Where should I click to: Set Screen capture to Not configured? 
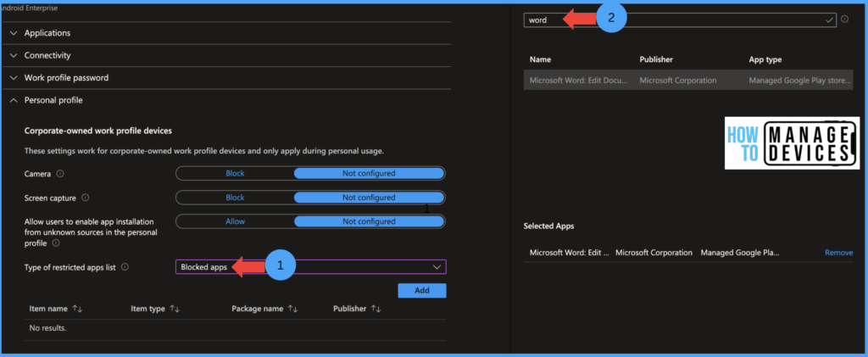point(369,197)
